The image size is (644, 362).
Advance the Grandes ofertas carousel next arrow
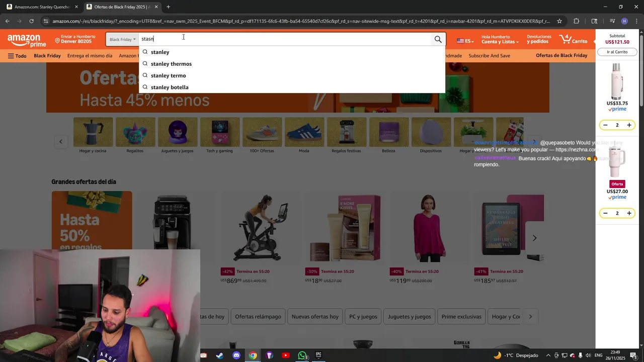[x=534, y=238]
